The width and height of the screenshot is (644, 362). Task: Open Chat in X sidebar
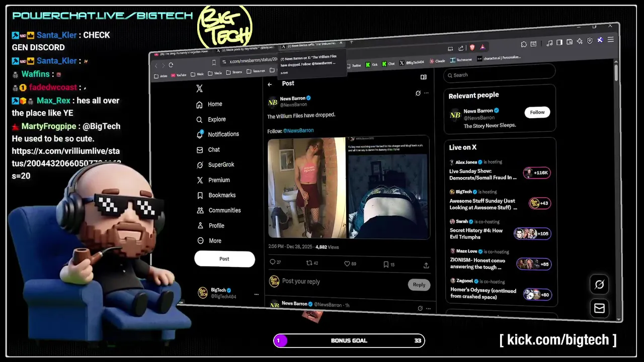pyautogui.click(x=208, y=150)
